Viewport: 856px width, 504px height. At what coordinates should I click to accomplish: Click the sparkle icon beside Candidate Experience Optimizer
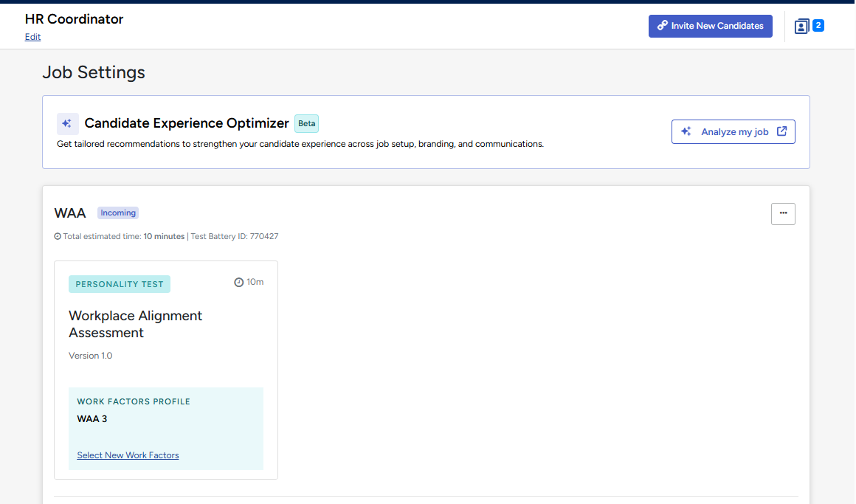click(67, 124)
